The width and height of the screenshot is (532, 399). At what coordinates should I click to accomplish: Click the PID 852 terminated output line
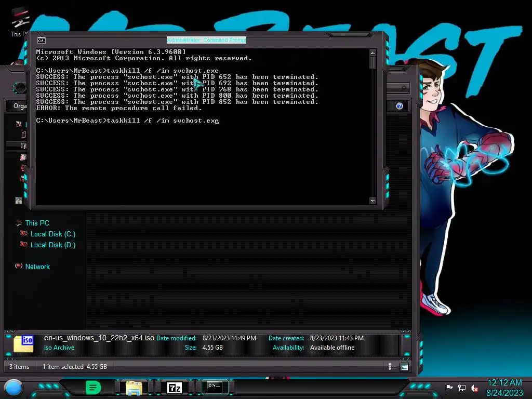(x=177, y=102)
